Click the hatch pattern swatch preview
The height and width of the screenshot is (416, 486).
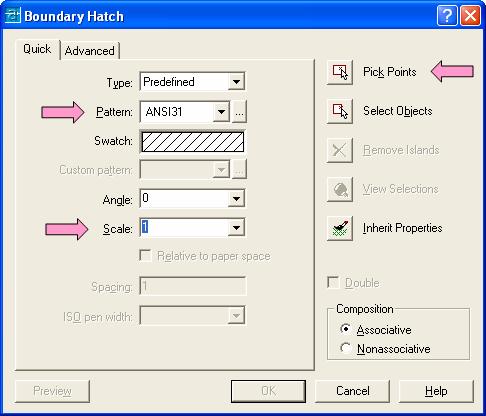click(193, 141)
